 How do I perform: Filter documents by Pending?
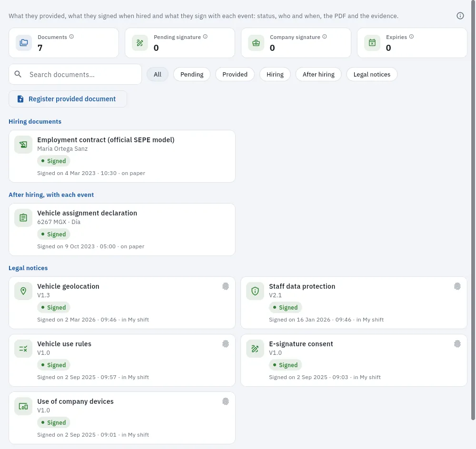tap(192, 74)
